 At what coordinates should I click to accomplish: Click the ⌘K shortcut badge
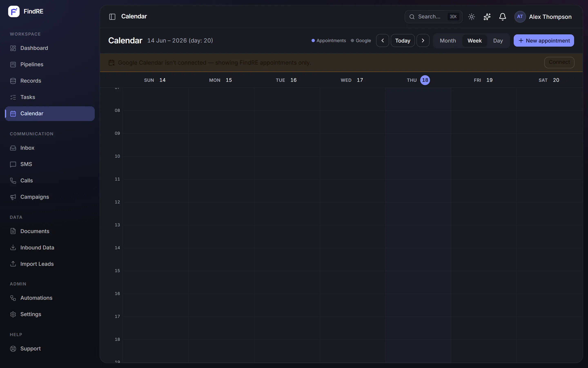453,17
